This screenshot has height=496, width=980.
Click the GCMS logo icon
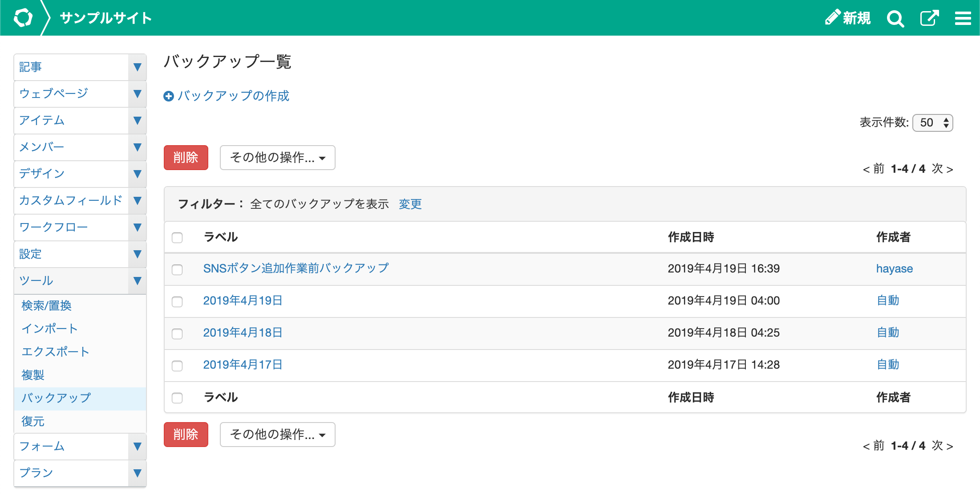pos(19,17)
